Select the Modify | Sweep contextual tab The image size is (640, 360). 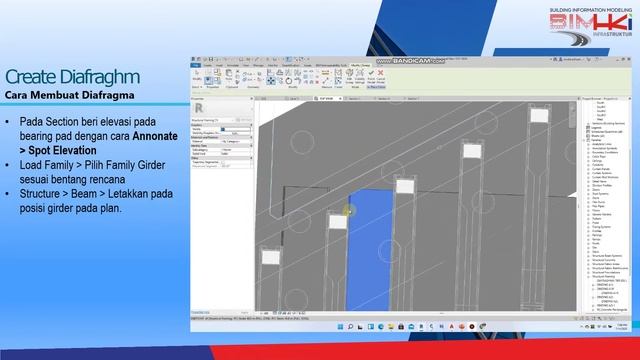(x=360, y=65)
